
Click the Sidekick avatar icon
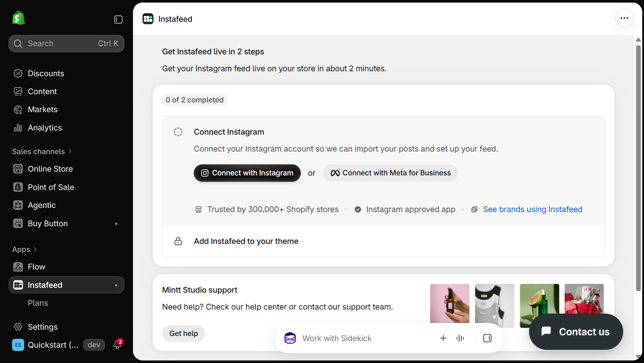point(290,338)
